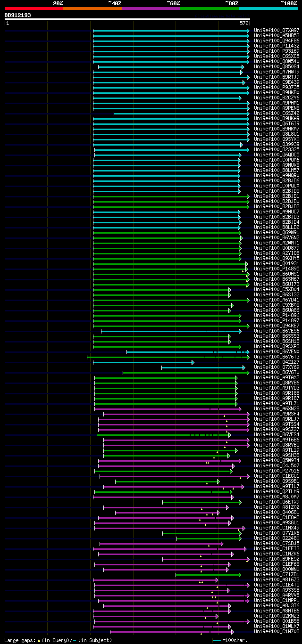Select hit label UniRef100_P27516
The width and height of the screenshot is (302, 644).
pyautogui.click(x=277, y=471)
